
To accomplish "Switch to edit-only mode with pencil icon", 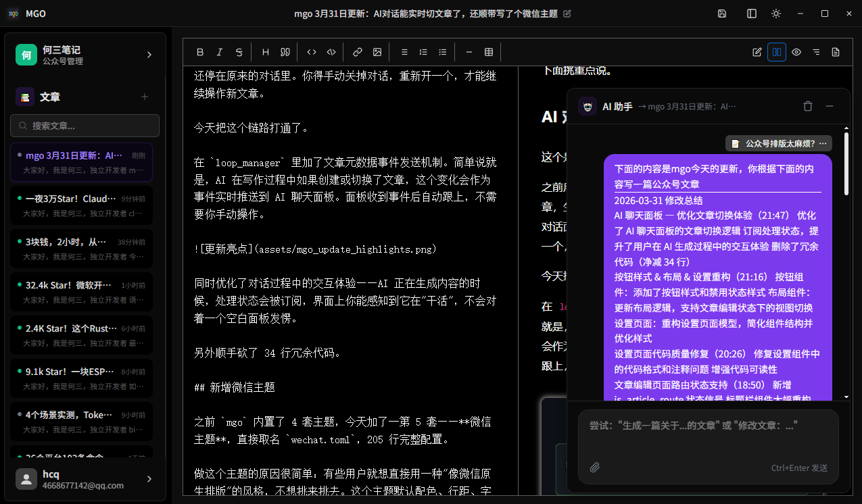I will coord(757,52).
